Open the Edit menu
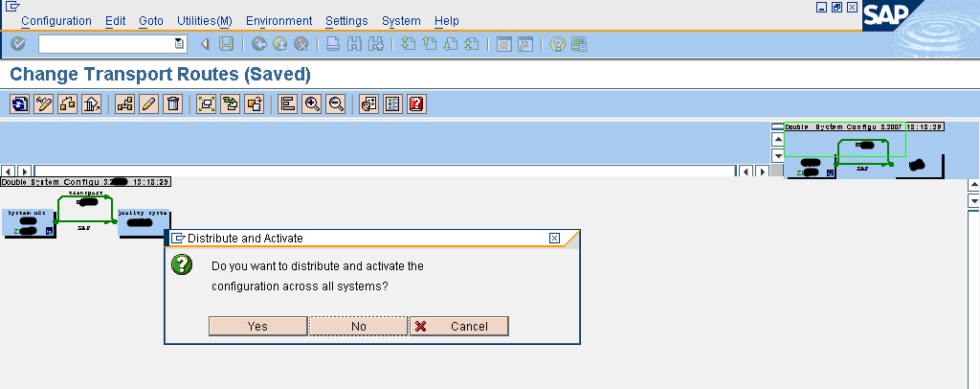 coord(115,21)
